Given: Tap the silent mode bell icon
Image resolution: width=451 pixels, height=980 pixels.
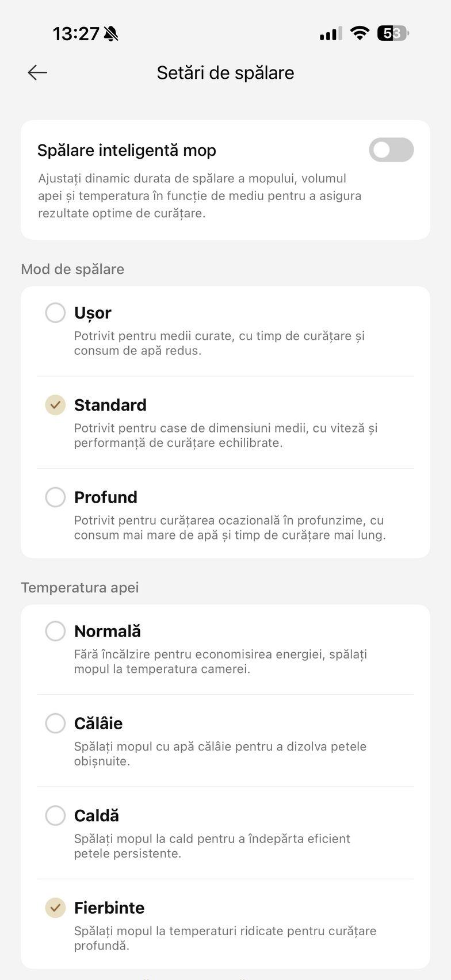Looking at the screenshot, I should (111, 34).
